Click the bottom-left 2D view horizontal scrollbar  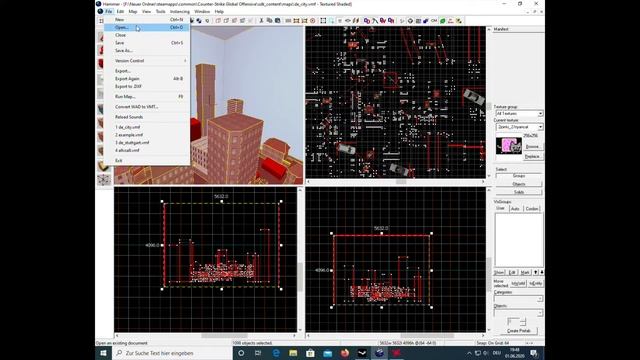206,336
